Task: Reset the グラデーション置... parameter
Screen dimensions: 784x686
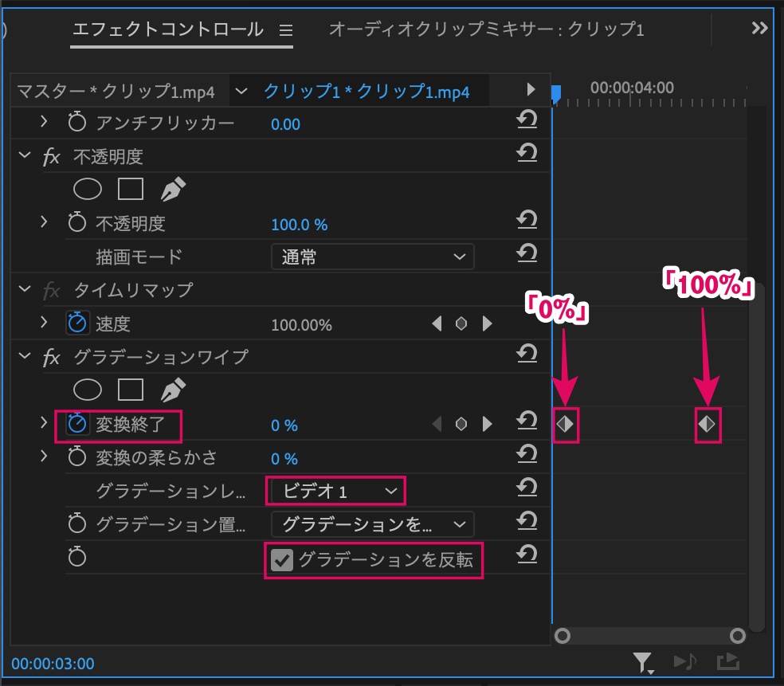Action: click(527, 522)
